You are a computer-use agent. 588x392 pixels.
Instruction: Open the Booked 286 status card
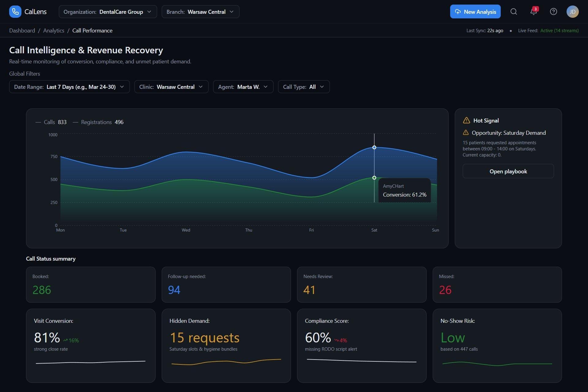pyautogui.click(x=91, y=285)
